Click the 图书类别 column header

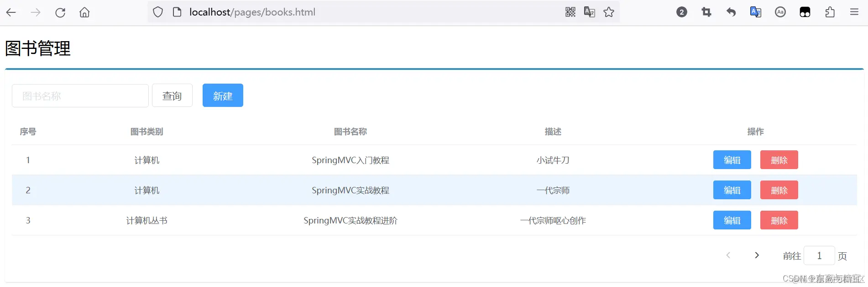click(146, 132)
